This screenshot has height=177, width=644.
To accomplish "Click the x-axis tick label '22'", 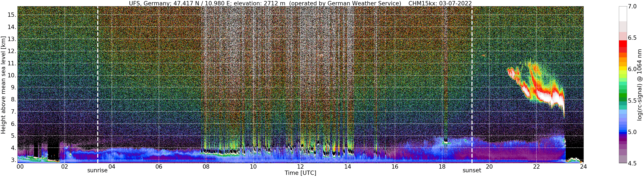I will [536, 166].
